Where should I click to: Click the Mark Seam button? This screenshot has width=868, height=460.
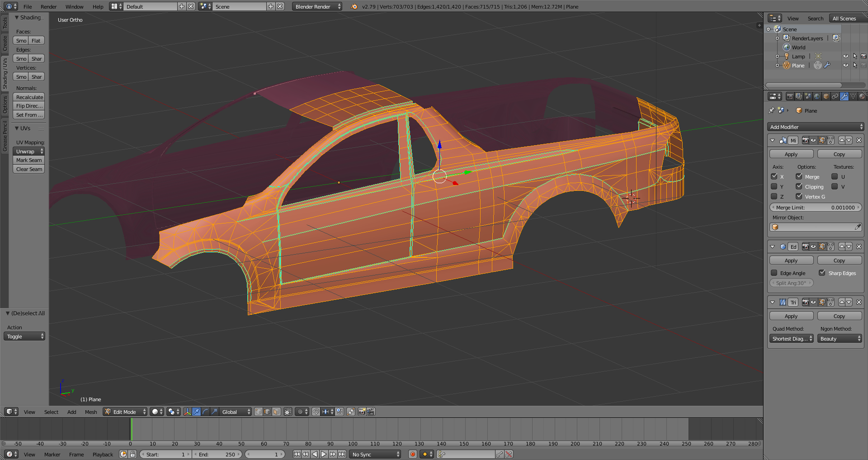29,160
